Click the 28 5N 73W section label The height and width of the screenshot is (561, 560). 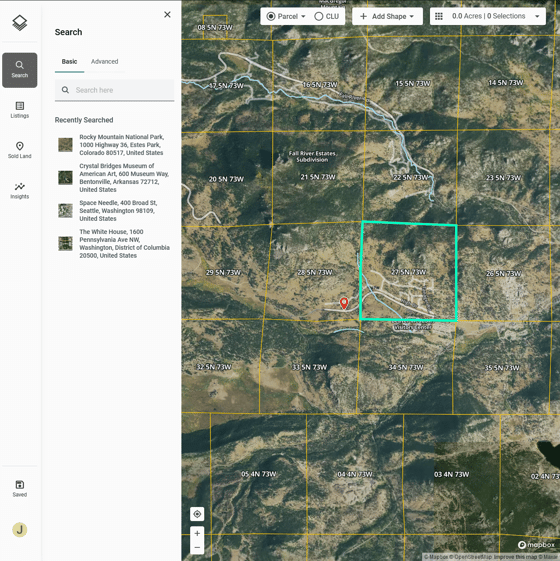click(315, 272)
